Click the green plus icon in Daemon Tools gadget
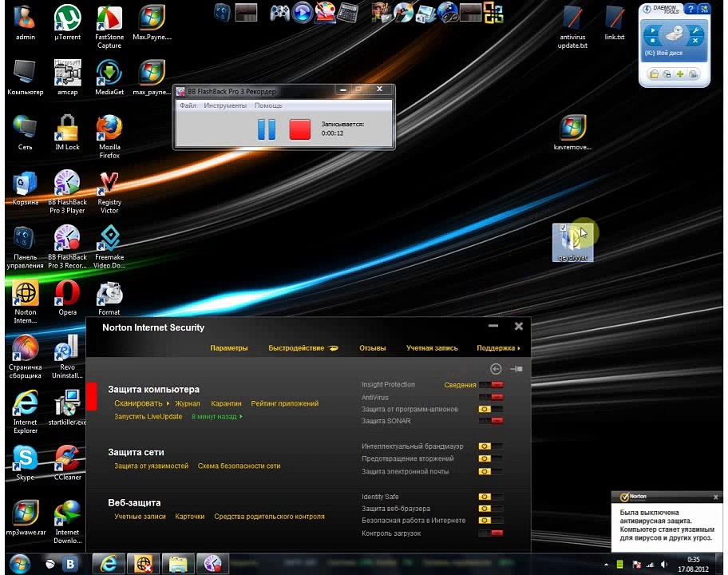 pyautogui.click(x=680, y=74)
